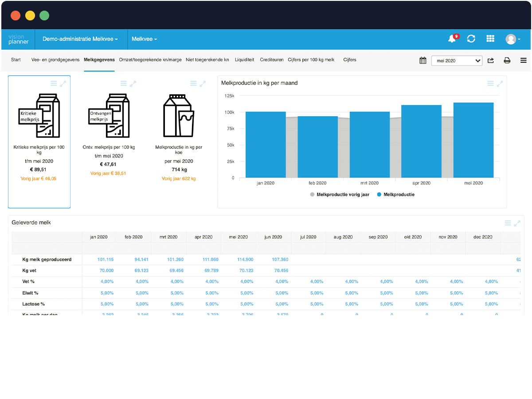Open Omzet/toegerekende kn/marge tab

[150, 59]
